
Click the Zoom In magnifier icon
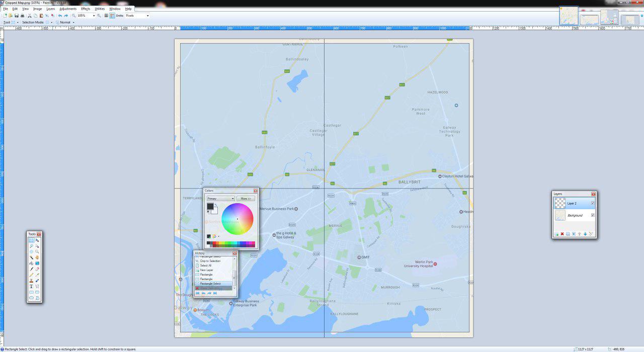[99, 16]
